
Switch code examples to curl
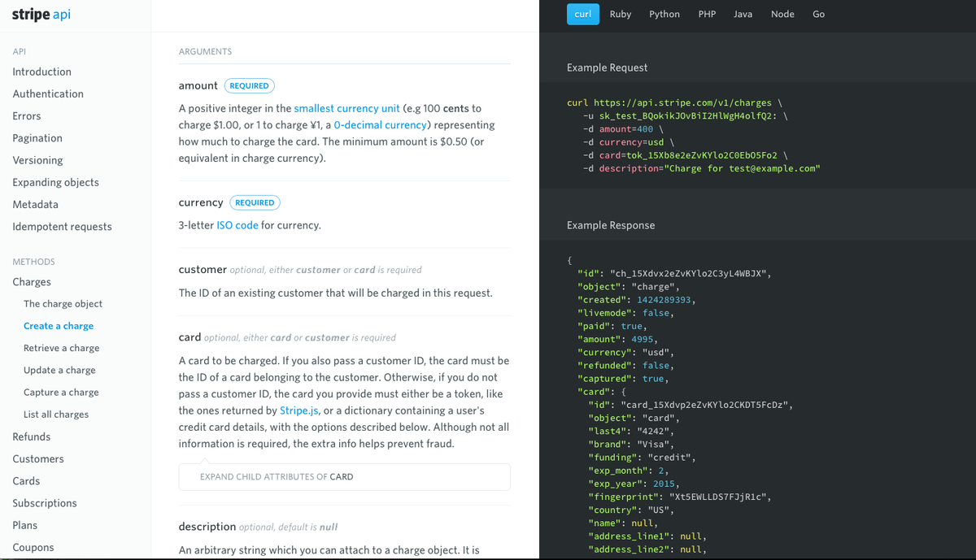point(583,14)
